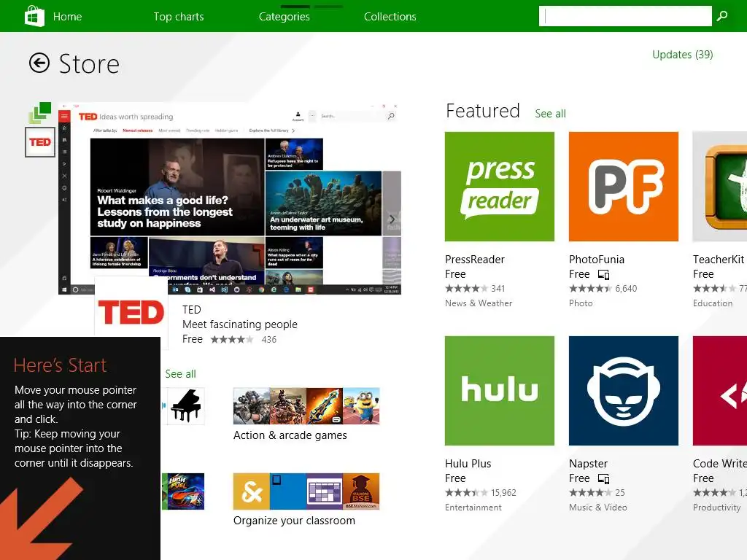This screenshot has height=560, width=747.
Task: Click the Napster name text
Action: click(x=588, y=464)
